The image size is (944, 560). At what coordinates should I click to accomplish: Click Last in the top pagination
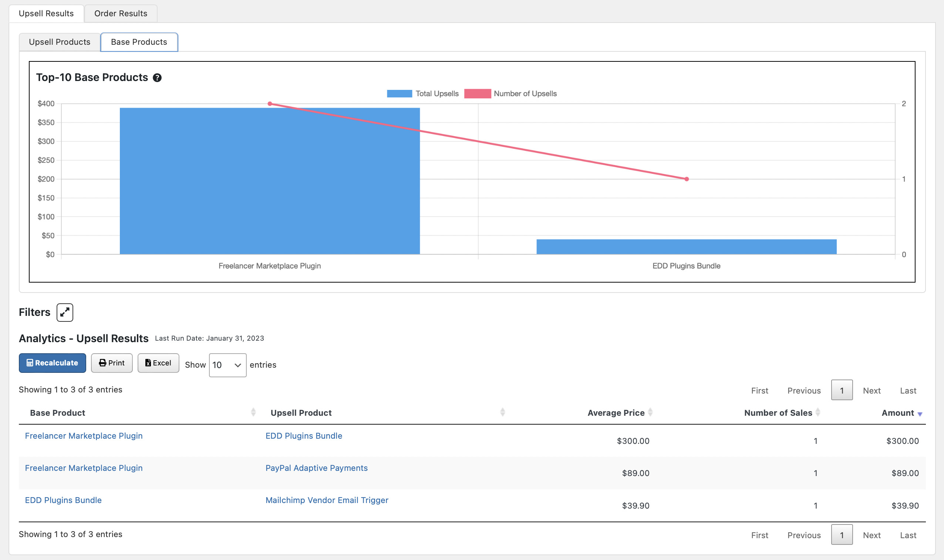tap(908, 391)
